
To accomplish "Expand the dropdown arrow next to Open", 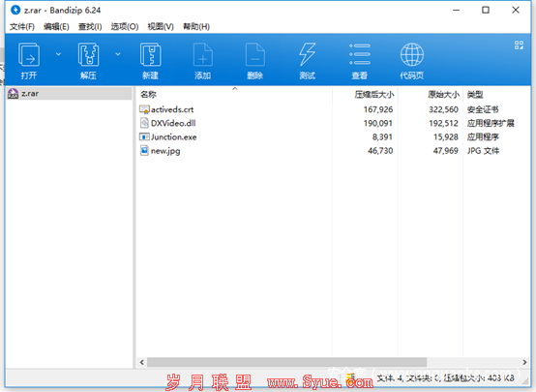I will pyautogui.click(x=58, y=54).
